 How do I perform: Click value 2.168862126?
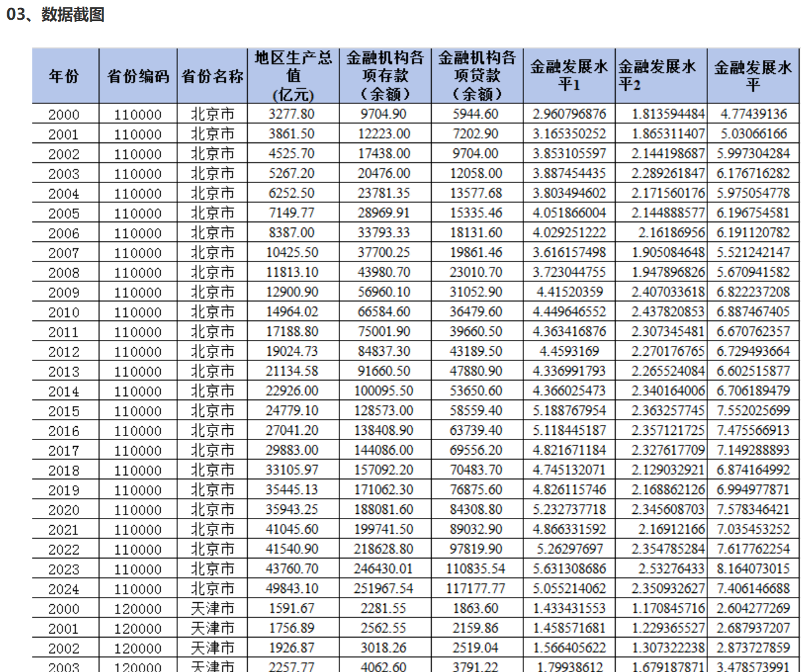668,490
